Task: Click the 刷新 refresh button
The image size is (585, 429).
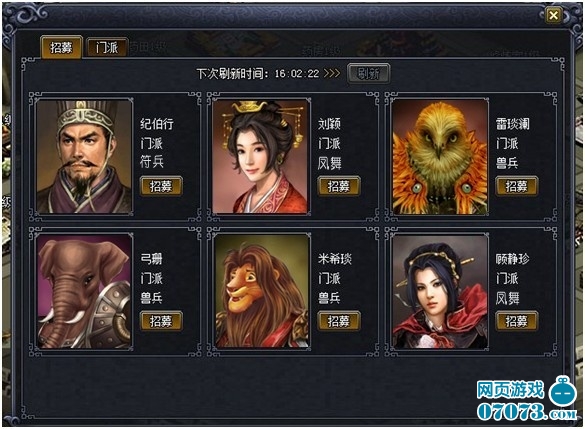Action: (x=369, y=73)
